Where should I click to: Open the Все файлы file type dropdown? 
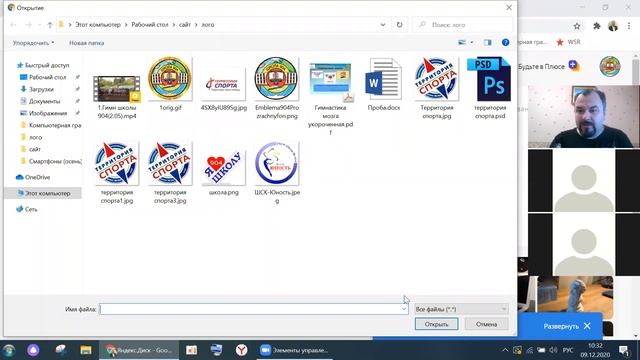point(461,309)
